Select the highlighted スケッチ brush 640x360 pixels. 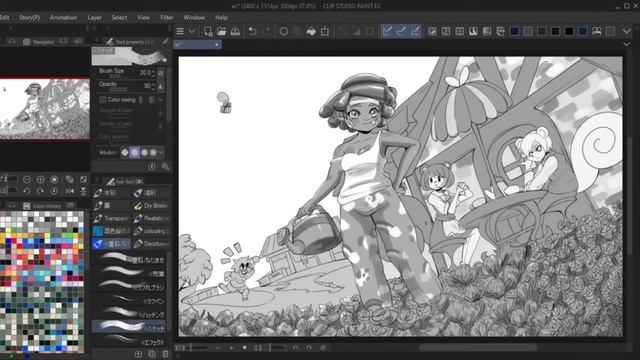coord(129,326)
